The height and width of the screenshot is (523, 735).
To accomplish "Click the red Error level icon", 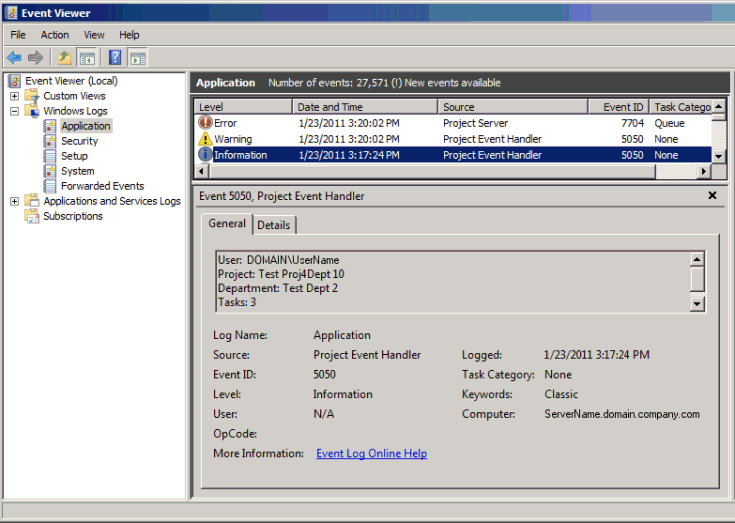I will tap(205, 123).
